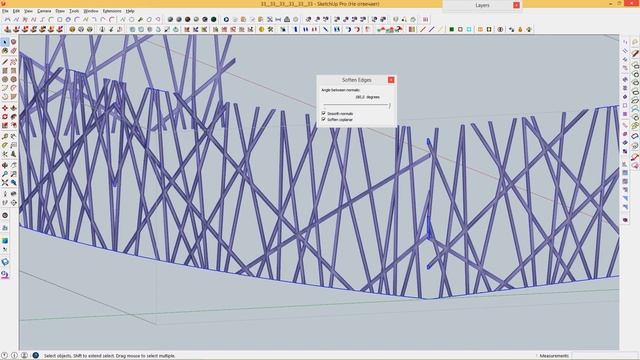Select the Zoom tool
Viewport: 640px width, 360px height.
(5, 174)
